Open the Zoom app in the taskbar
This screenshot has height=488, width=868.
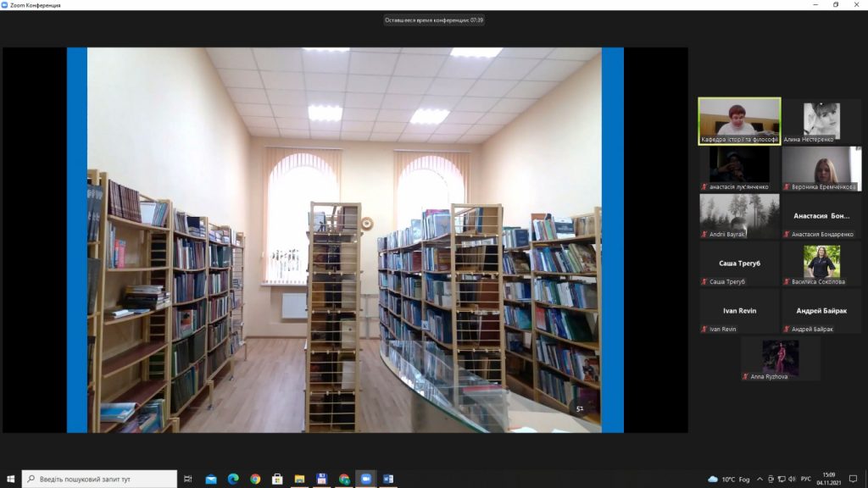tap(366, 479)
